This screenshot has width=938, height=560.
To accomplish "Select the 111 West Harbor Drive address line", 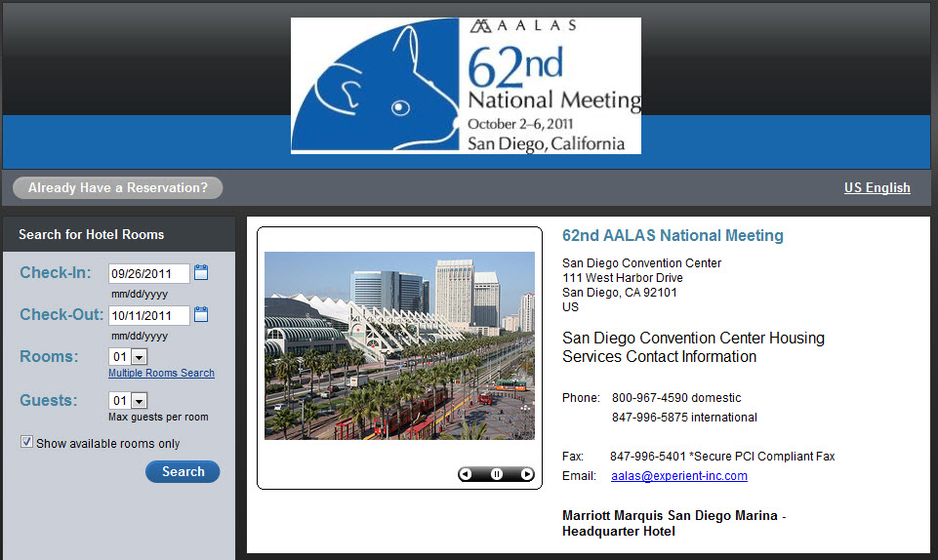I will click(x=622, y=278).
